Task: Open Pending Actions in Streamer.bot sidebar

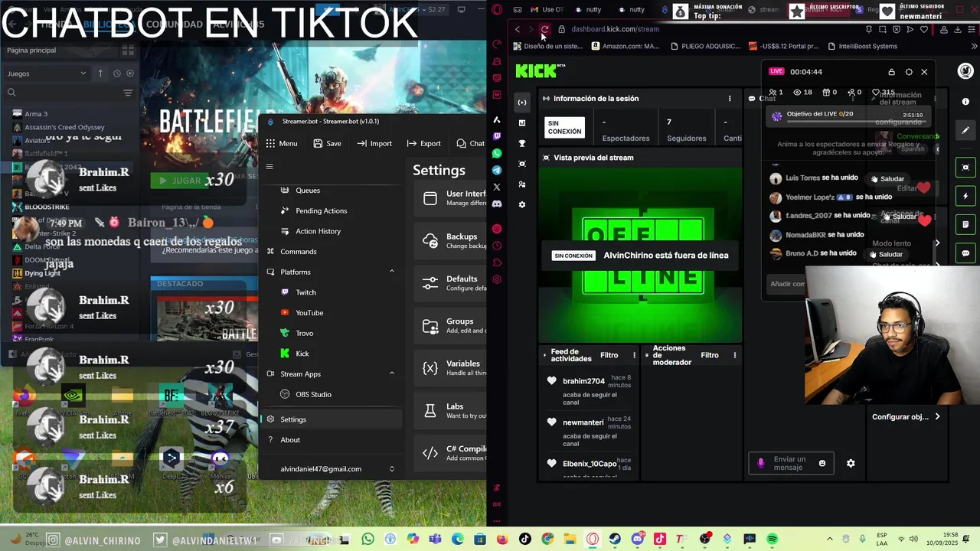Action: click(321, 210)
